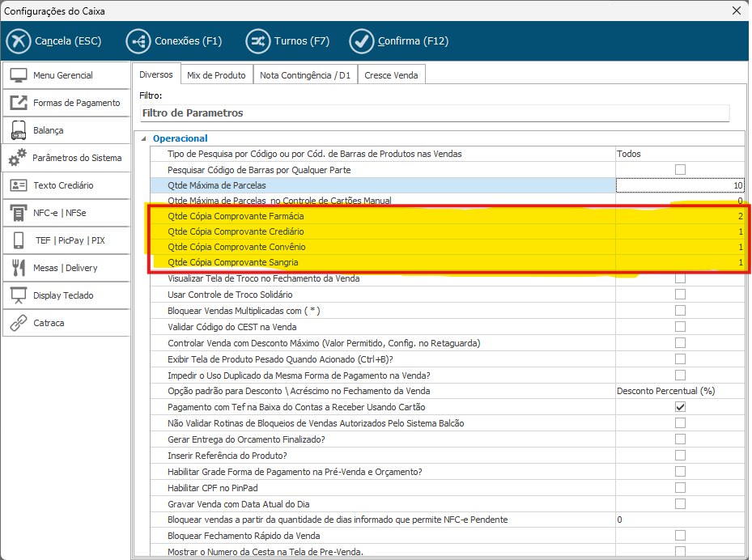Switch to the Mix de Produto tab

pos(216,75)
